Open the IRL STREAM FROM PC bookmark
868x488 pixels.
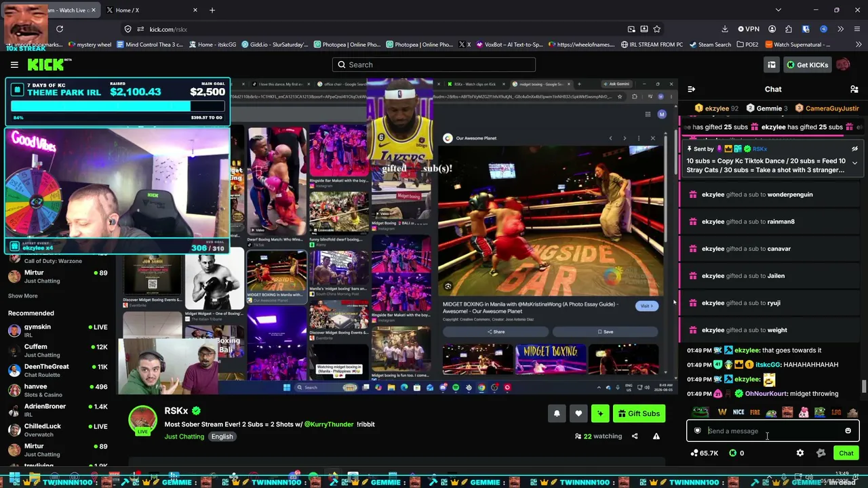(x=652, y=45)
